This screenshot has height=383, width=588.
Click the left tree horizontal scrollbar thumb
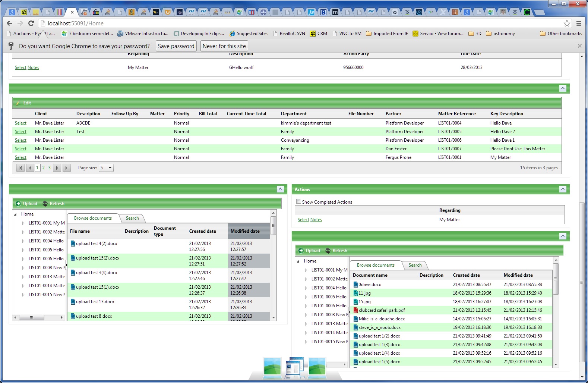[32, 317]
